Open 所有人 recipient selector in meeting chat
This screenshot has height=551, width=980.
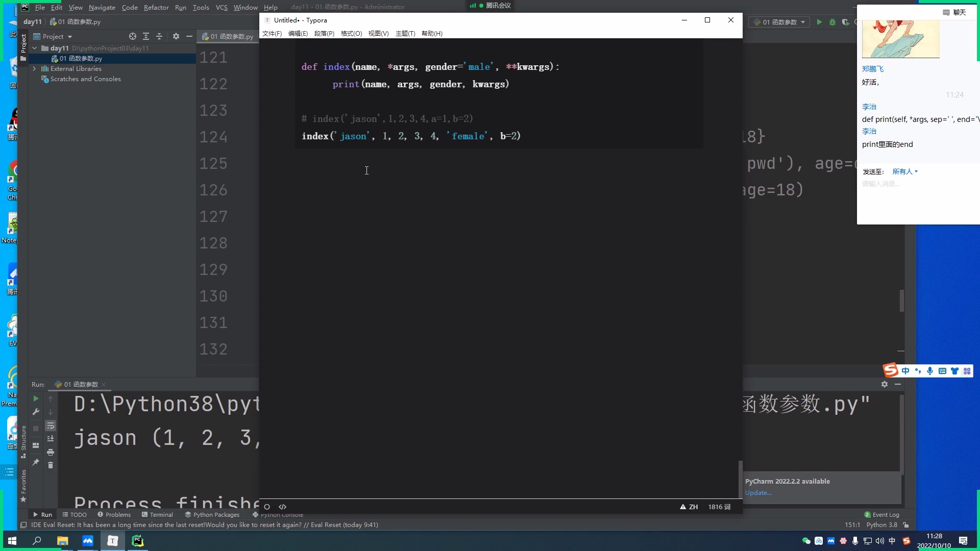coord(904,171)
